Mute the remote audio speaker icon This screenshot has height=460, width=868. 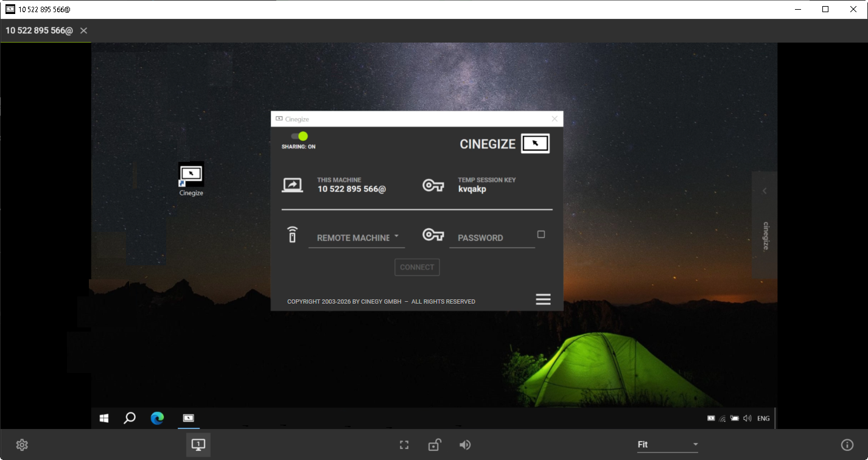point(465,445)
